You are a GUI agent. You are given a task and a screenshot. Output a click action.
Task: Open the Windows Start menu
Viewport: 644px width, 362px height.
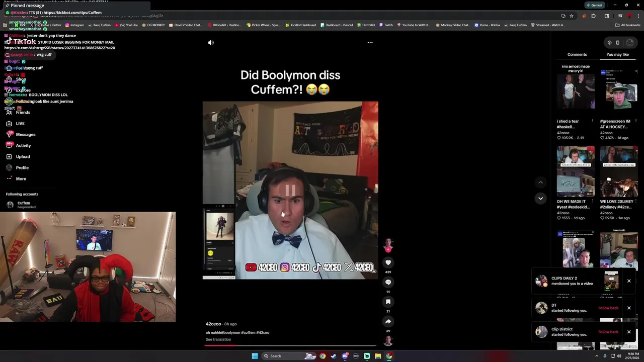(255, 356)
